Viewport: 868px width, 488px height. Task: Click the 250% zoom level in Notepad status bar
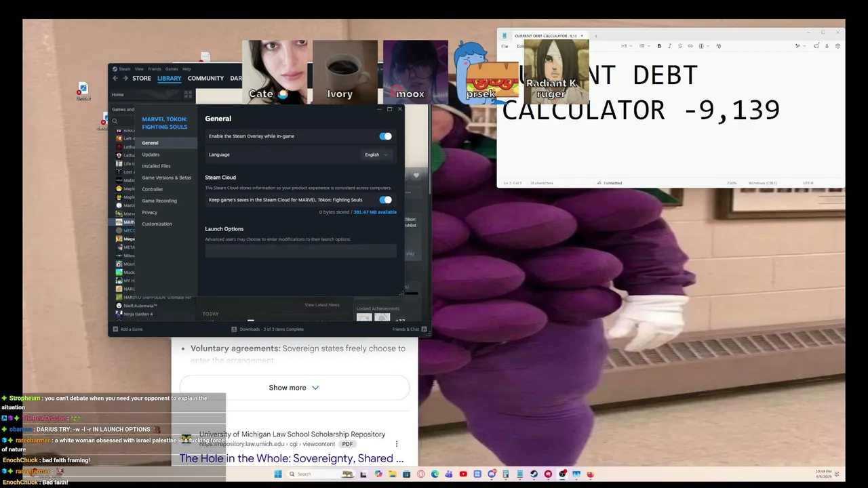pos(732,183)
